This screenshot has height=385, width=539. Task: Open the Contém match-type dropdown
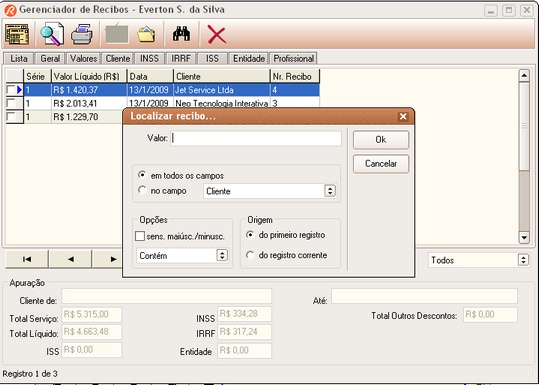pos(222,255)
